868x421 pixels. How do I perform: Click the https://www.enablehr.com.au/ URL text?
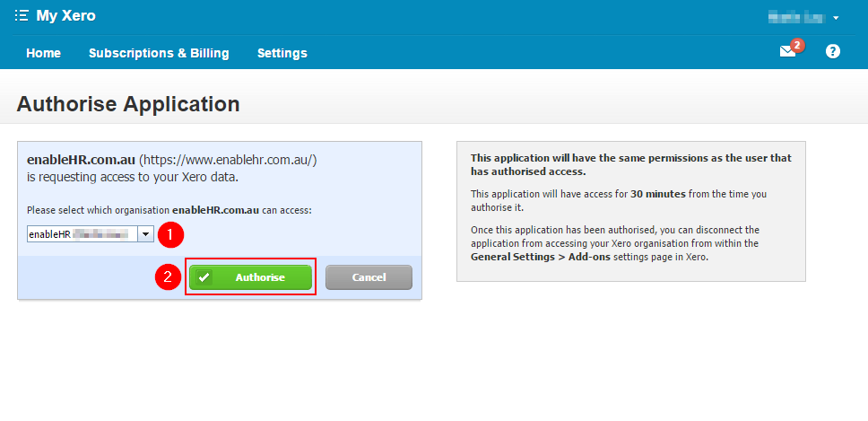coord(228,160)
